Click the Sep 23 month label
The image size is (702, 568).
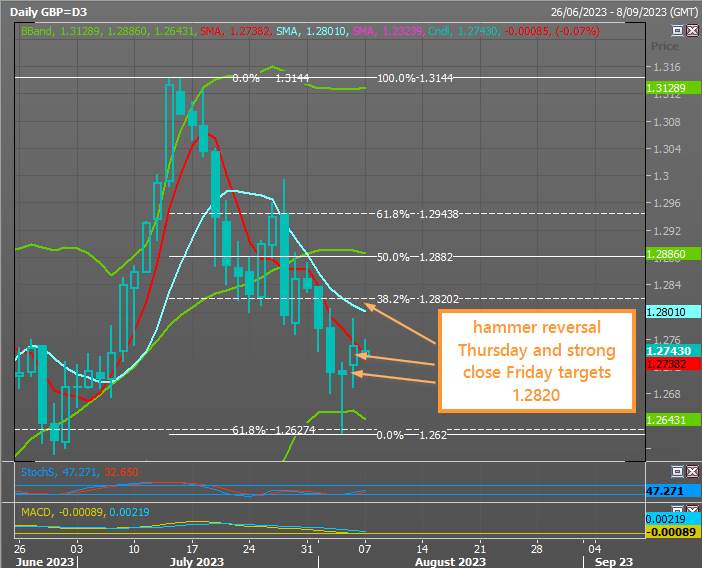(x=613, y=562)
